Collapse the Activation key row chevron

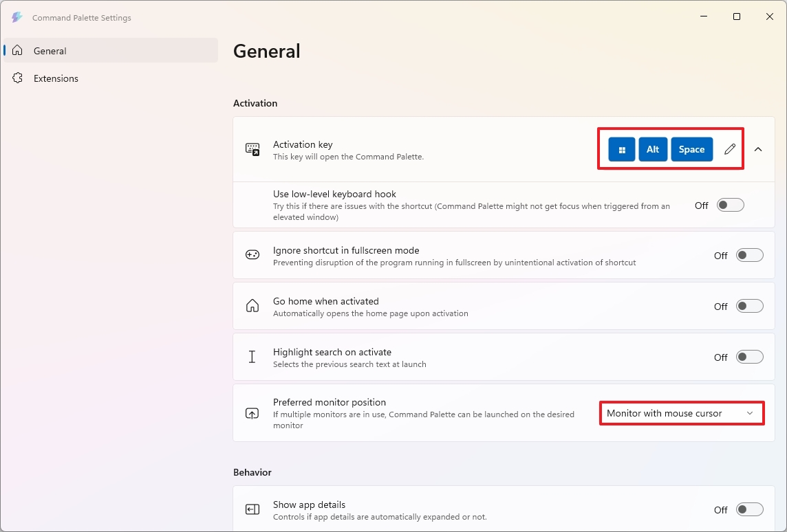tap(758, 149)
